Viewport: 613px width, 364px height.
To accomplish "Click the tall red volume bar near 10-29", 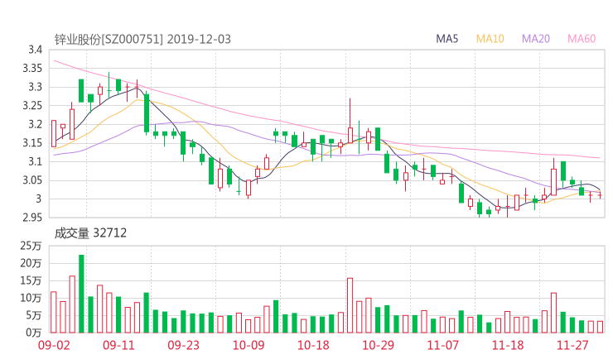I will (350, 305).
